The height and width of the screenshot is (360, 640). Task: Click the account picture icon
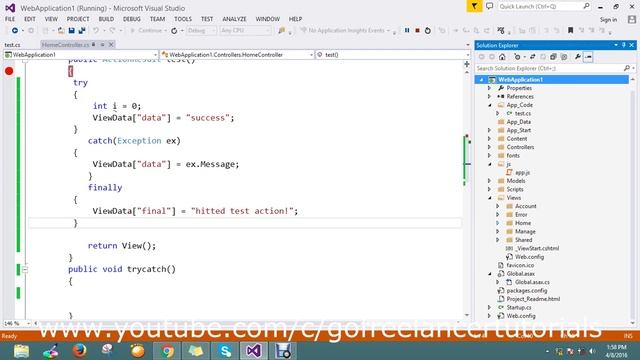632,19
